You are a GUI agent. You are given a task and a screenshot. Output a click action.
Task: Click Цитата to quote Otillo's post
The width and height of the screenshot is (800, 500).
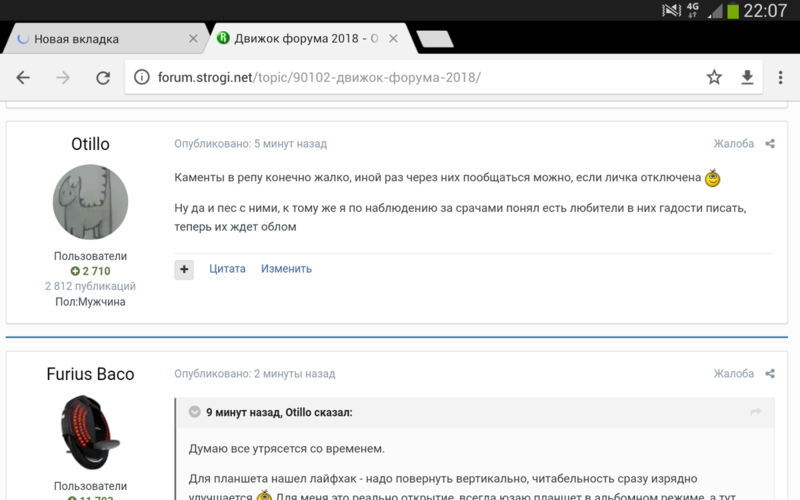227,269
